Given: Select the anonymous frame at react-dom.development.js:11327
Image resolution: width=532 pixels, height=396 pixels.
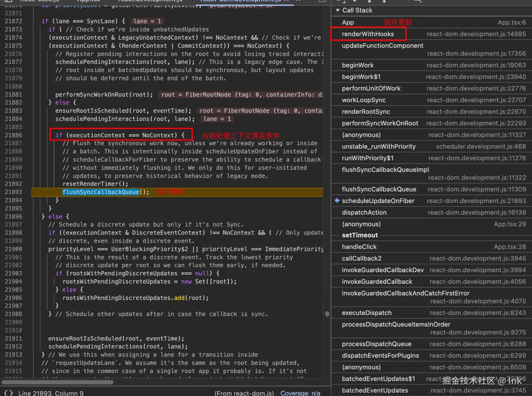Looking at the screenshot, I should click(x=431, y=135).
